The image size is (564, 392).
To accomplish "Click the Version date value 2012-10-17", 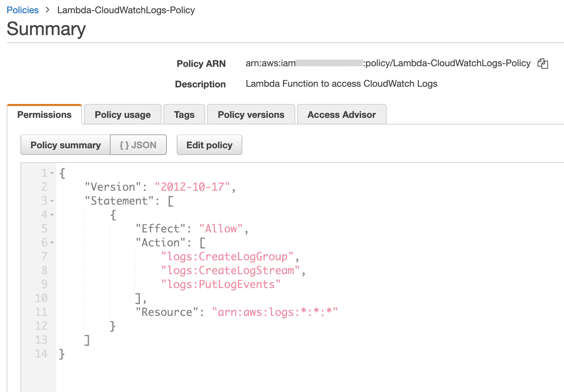I will [x=192, y=187].
